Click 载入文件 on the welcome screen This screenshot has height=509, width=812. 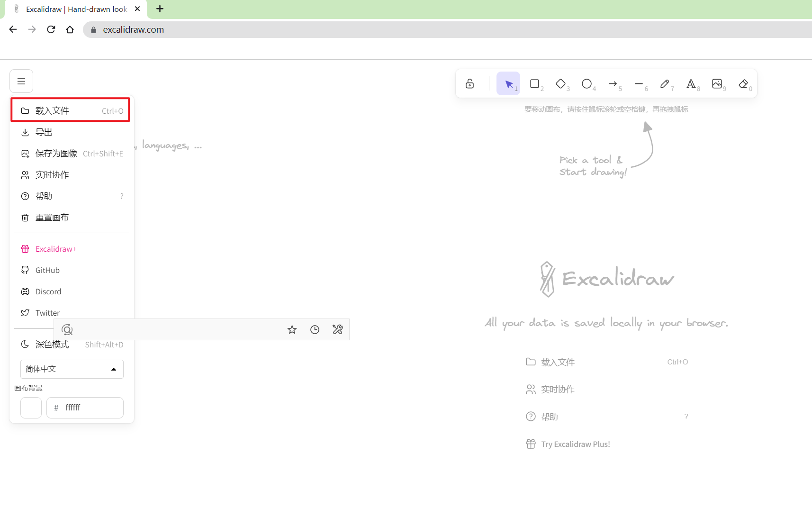606,362
